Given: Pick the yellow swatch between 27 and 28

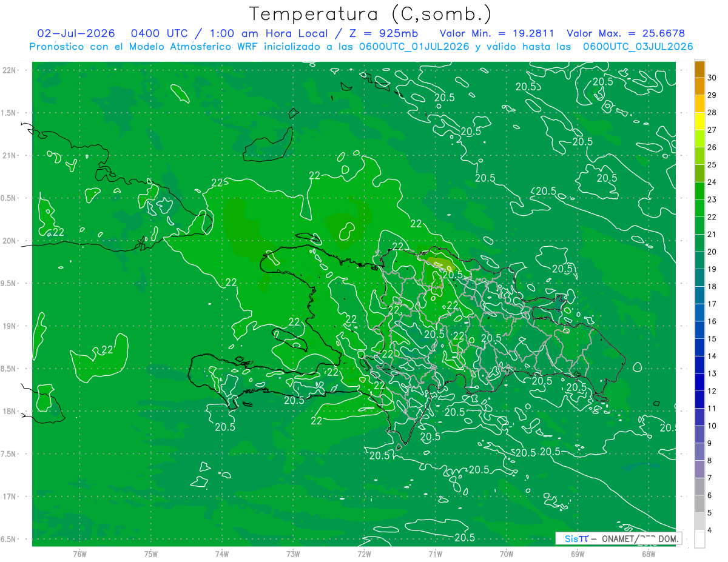Looking at the screenshot, I should [699, 121].
